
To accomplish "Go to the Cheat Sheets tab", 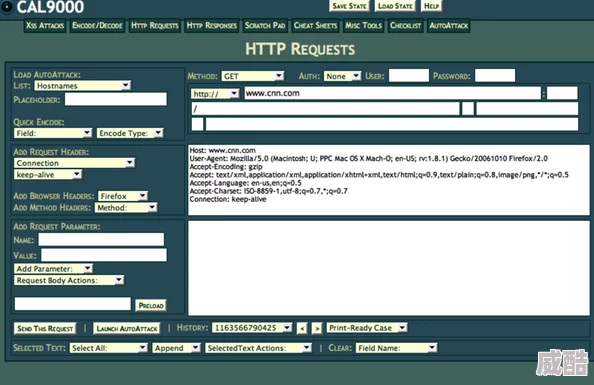I will coord(315,26).
